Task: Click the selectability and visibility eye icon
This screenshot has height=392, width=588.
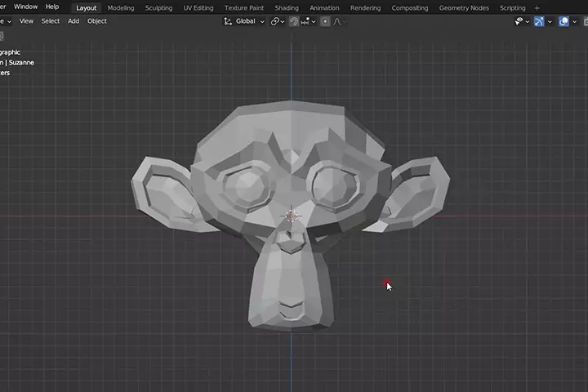Action: point(519,21)
